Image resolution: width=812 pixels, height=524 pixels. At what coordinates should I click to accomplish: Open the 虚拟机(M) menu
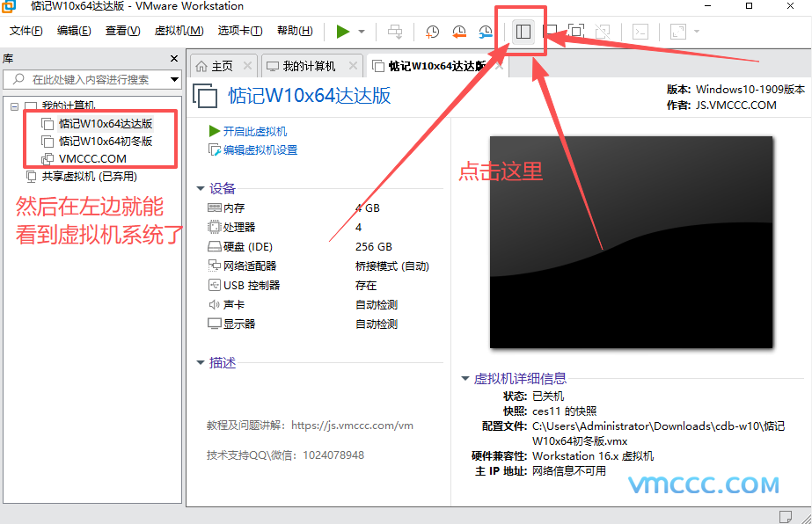click(179, 31)
